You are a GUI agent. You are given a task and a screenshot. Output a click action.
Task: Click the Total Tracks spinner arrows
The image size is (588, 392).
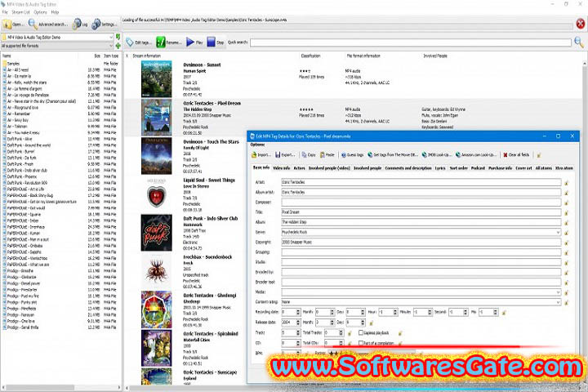pos(341,332)
